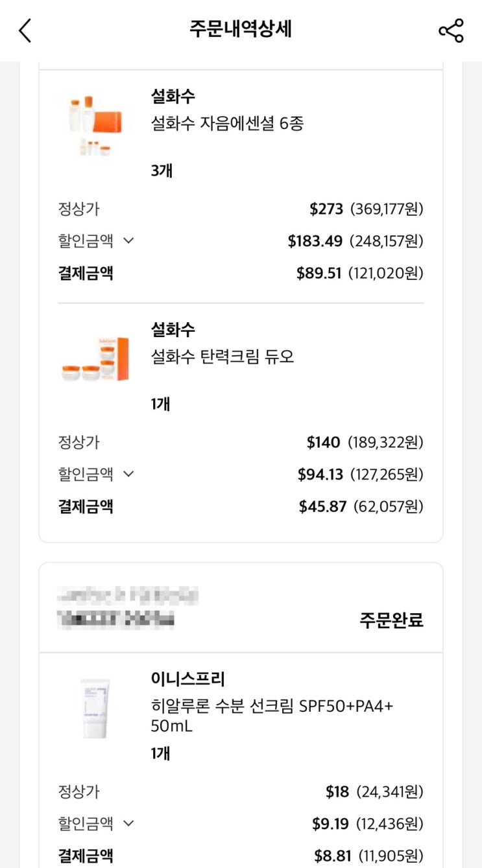This screenshot has height=868, width=482.
Task: Expand 할인금액 chevron for 탄력크림 듀오
Action: tap(128, 474)
